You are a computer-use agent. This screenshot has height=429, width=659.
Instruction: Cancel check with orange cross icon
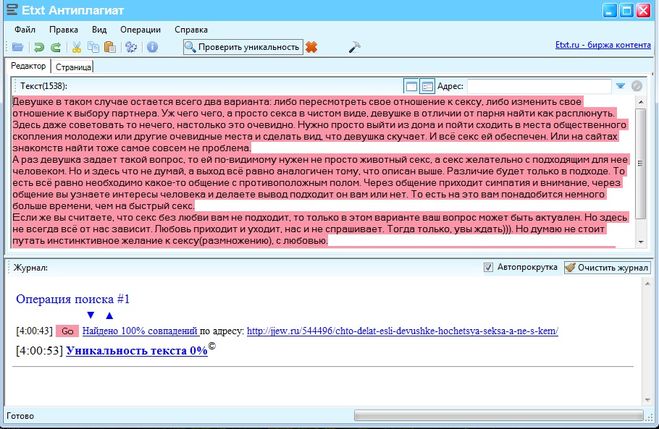311,47
